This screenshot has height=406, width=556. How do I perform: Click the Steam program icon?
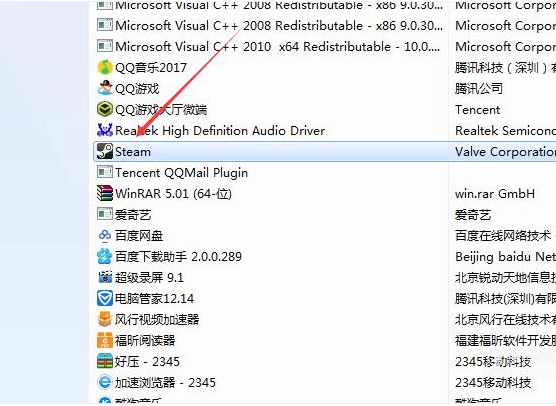[105, 151]
